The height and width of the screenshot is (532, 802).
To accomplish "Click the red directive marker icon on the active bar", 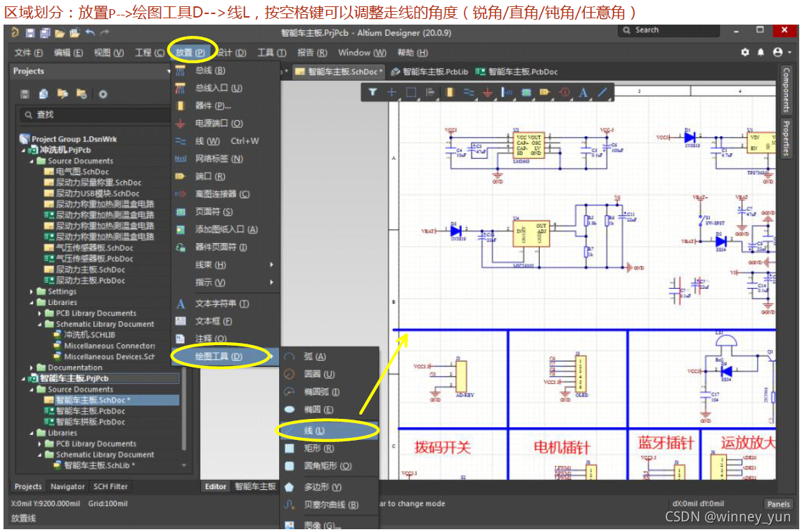I will tap(564, 92).
